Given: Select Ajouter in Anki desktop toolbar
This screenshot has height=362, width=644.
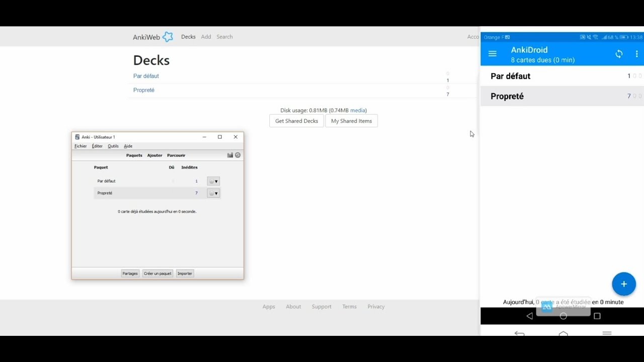Looking at the screenshot, I should (155, 155).
